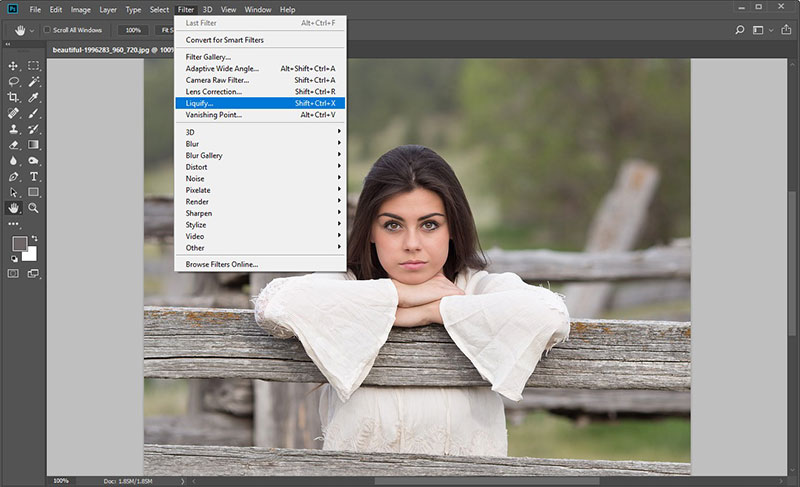Select the History Brush tool

[x=33, y=129]
